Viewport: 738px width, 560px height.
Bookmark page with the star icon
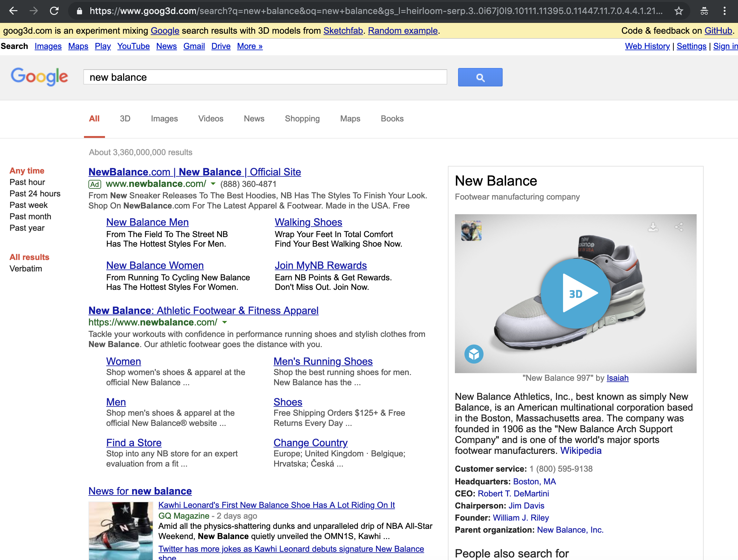678,11
